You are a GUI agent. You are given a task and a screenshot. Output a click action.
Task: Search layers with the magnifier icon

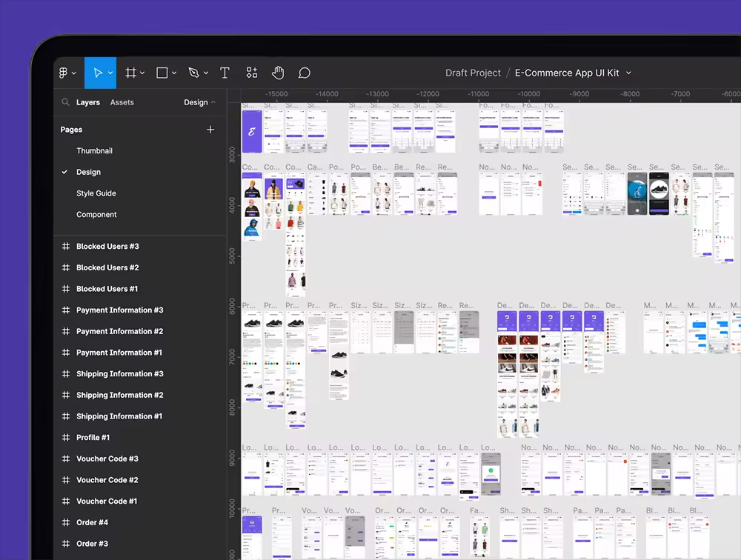pos(66,102)
